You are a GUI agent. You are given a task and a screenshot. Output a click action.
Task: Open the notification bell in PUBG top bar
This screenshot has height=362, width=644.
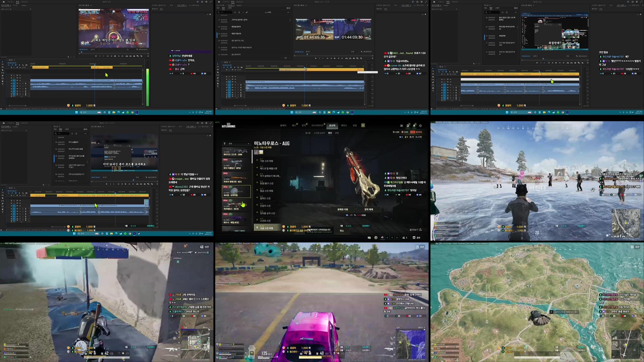point(414,125)
